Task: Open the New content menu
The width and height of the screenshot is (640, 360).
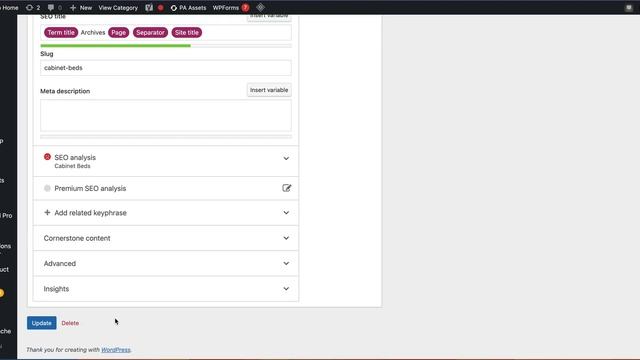Action: (81, 7)
